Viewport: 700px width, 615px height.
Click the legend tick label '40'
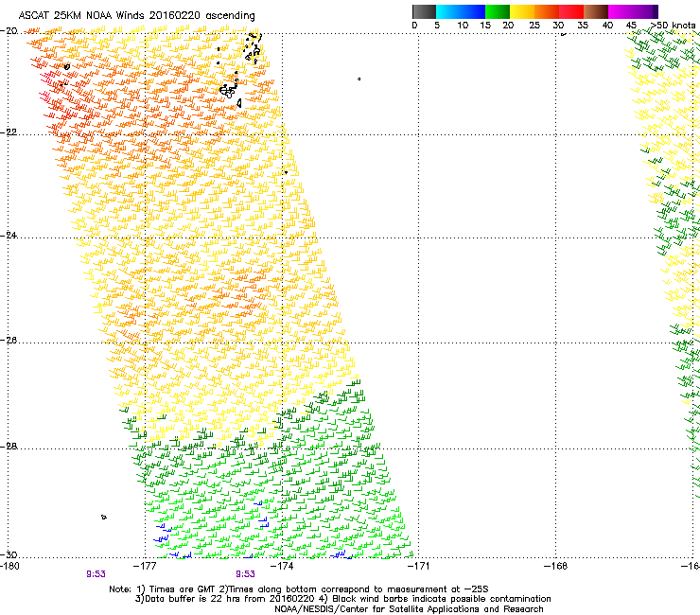pyautogui.click(x=607, y=26)
